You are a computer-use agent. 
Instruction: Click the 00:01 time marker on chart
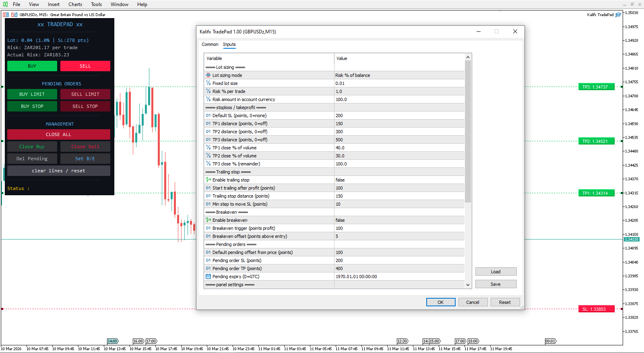click(x=551, y=341)
